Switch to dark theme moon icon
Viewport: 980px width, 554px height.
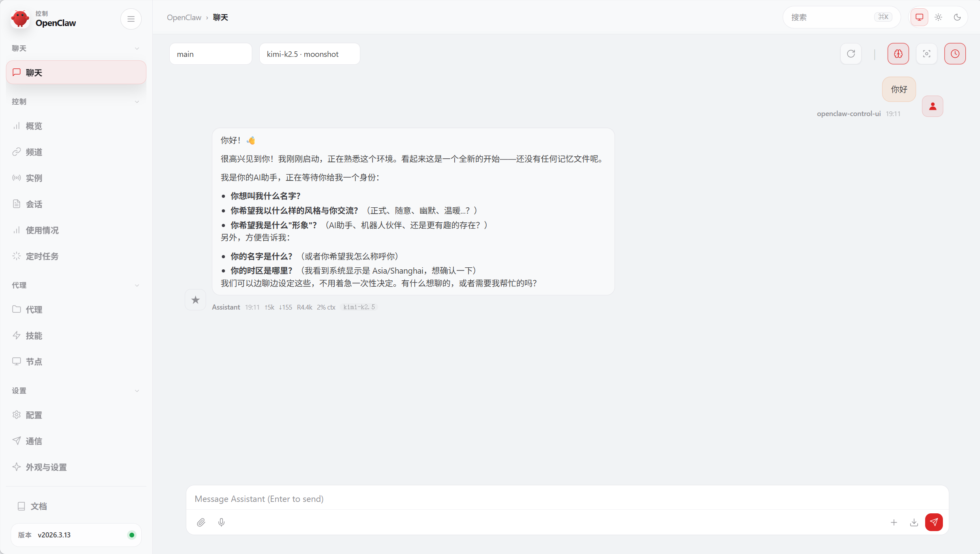[957, 17]
